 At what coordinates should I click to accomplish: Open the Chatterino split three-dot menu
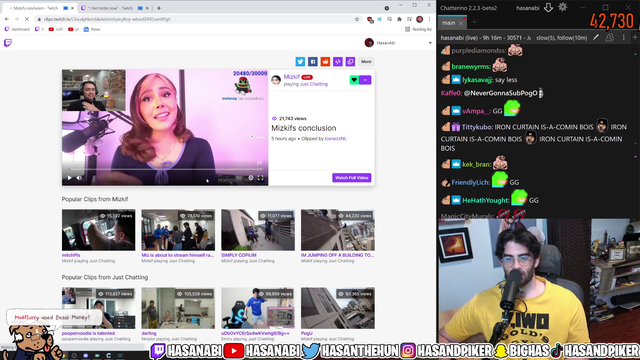tap(623, 38)
